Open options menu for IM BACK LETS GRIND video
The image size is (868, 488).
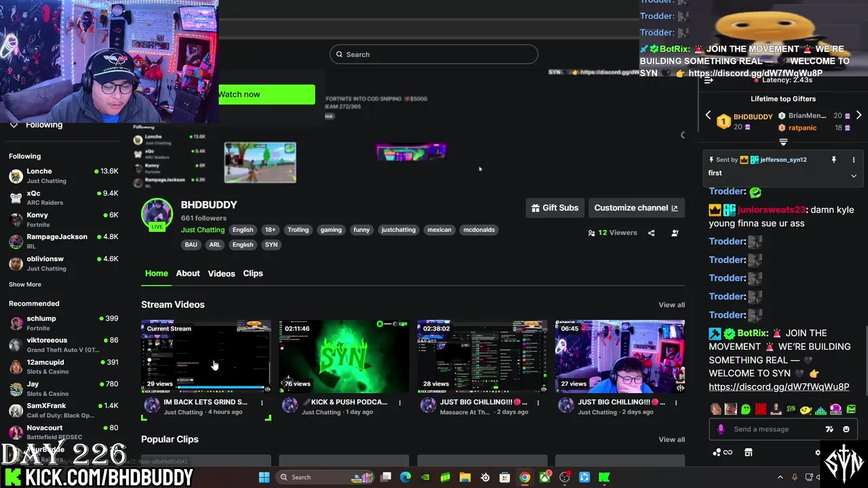[262, 403]
